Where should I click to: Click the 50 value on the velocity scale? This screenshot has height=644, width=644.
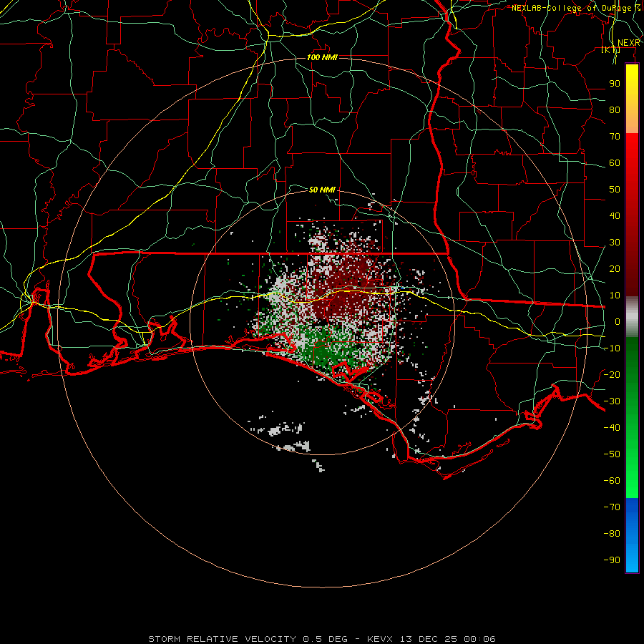615,190
